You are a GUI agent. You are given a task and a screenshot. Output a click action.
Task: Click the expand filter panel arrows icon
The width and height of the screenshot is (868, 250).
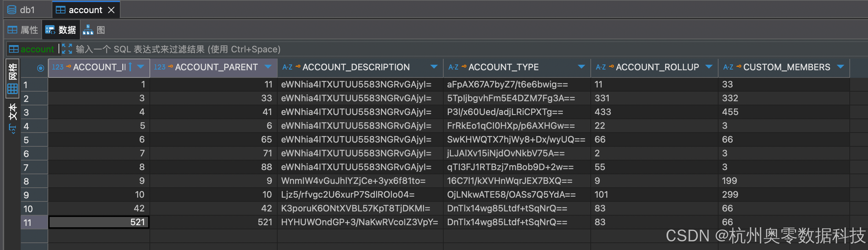tap(67, 49)
